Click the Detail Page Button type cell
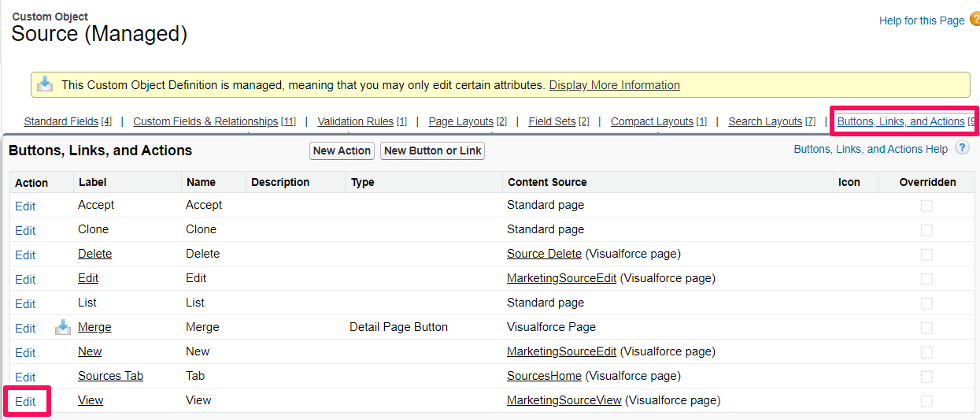The height and width of the screenshot is (420, 980). pos(398,327)
